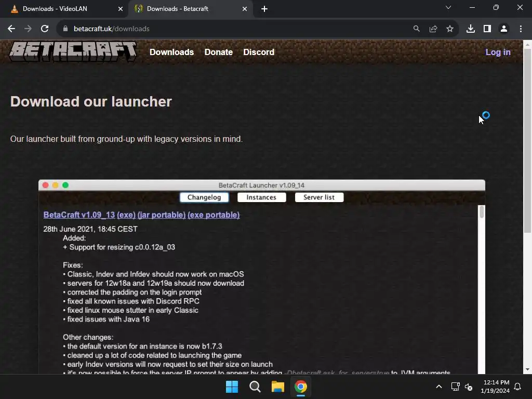Go back to the previous page
Screen dimensions: 532x399
tap(11, 29)
